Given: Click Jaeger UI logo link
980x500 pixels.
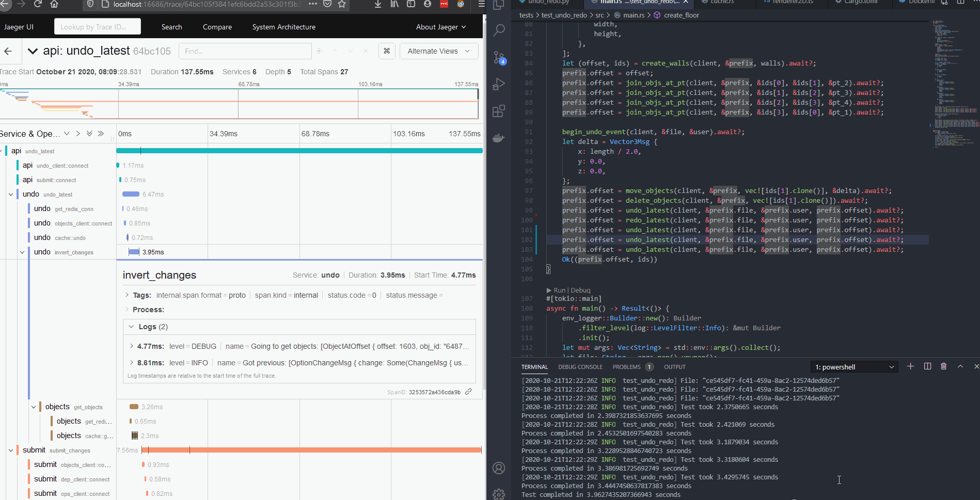Looking at the screenshot, I should click(x=19, y=27).
